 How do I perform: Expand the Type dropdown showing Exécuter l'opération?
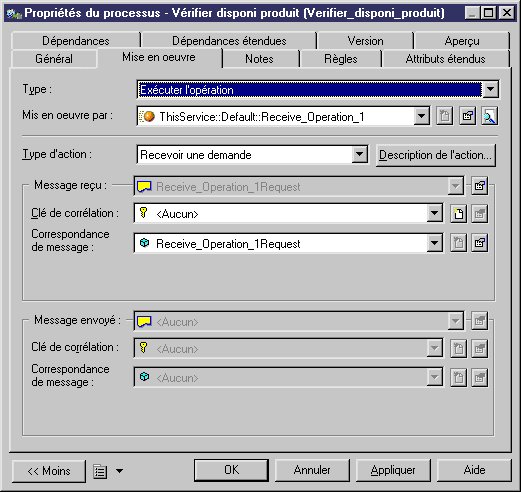point(490,89)
